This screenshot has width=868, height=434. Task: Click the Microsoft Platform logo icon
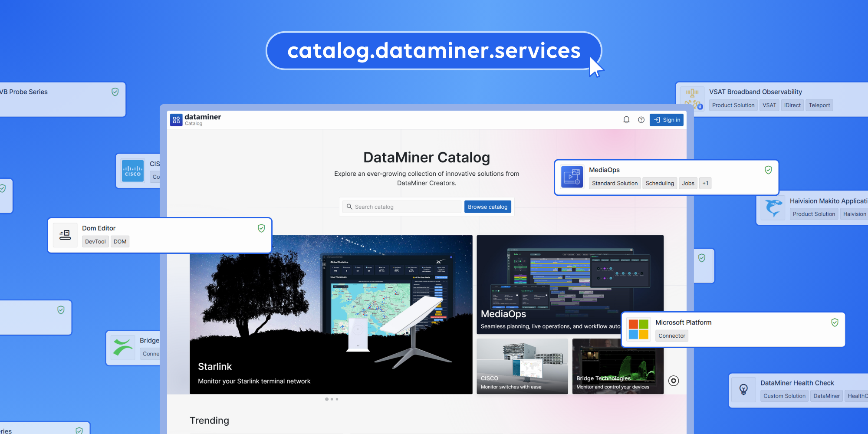coord(638,329)
